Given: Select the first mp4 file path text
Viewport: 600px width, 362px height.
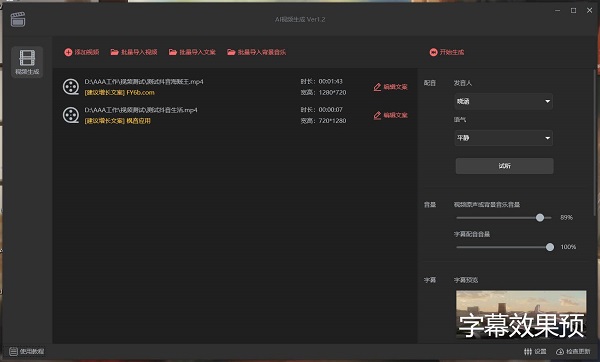Looking at the screenshot, I should (x=144, y=82).
